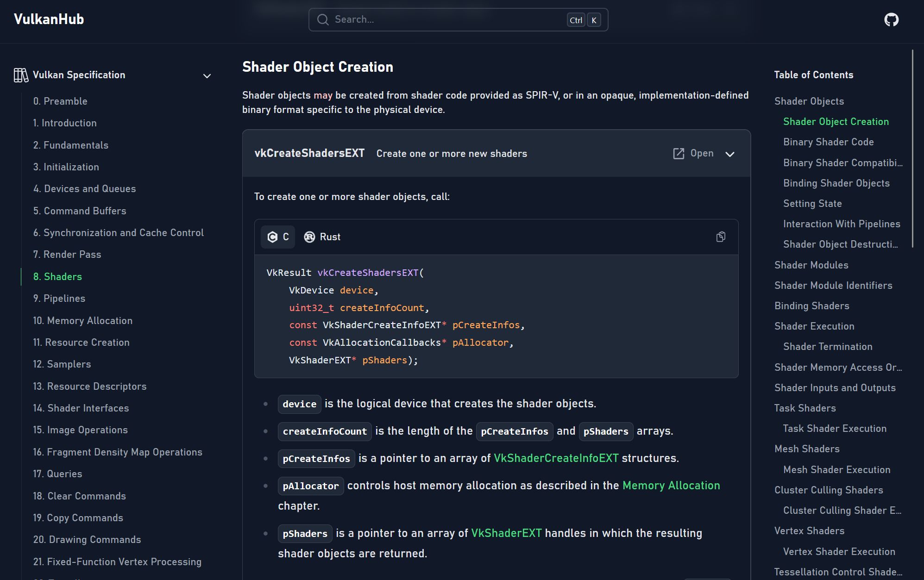Open 21. Fixed-Function Vertex Processing
Viewport: 924px width, 580px height.
pos(117,562)
